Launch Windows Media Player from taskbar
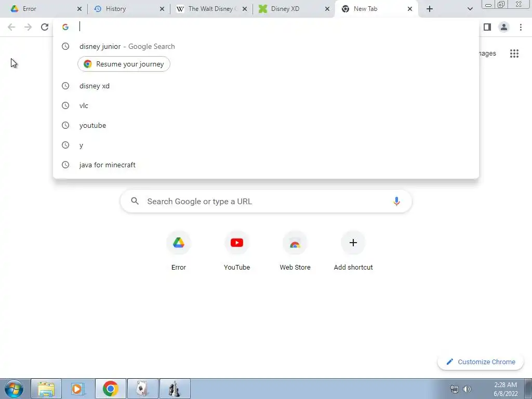 [x=78, y=389]
